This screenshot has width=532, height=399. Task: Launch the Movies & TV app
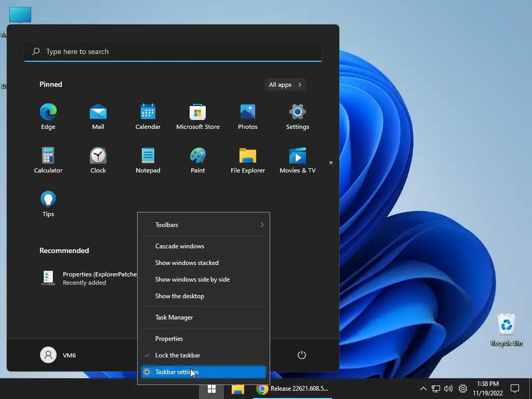coord(298,161)
